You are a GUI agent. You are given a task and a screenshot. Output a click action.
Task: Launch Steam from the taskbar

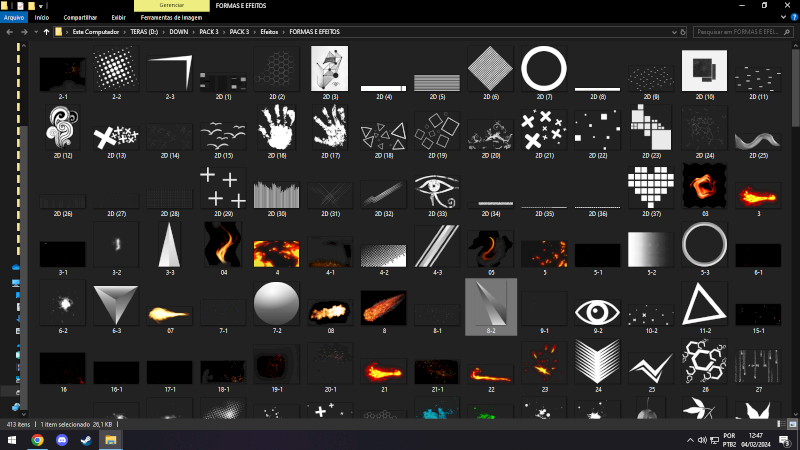coord(86,439)
